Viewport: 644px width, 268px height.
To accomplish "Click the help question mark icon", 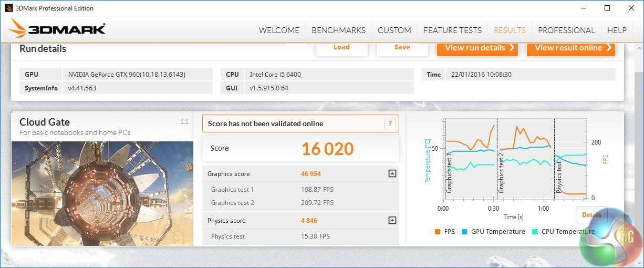I will (390, 123).
